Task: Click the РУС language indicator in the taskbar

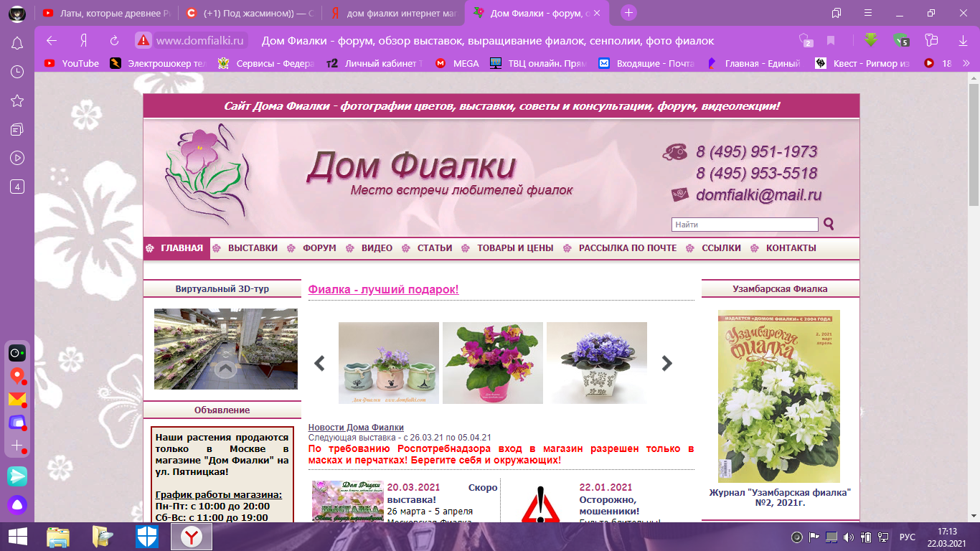Action: click(908, 537)
